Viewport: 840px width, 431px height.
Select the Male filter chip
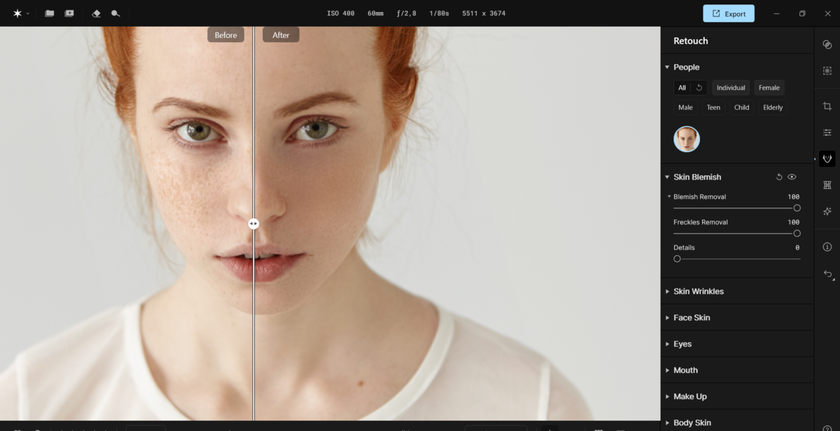(x=685, y=107)
